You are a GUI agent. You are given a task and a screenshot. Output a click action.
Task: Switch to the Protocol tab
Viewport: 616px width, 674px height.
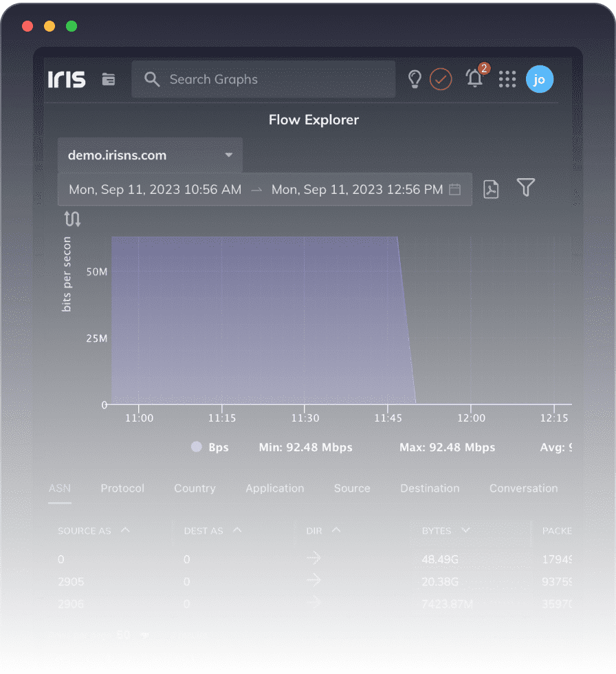coord(122,488)
